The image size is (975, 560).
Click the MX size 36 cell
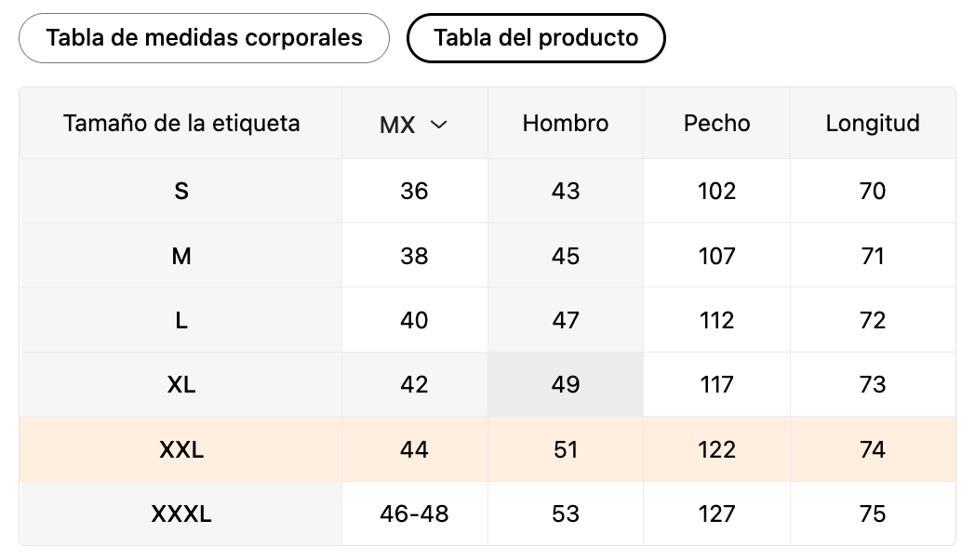[414, 192]
